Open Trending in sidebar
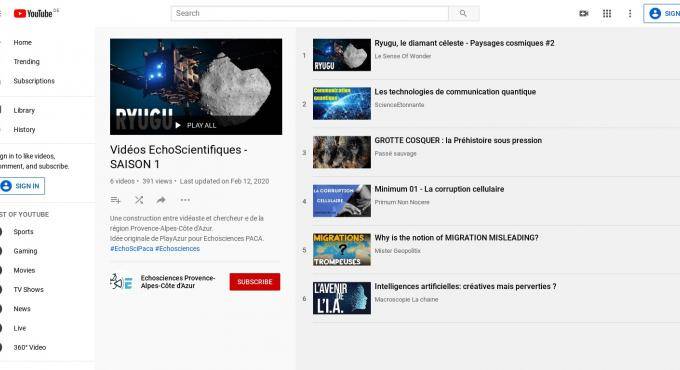The width and height of the screenshot is (680, 370). (26, 62)
